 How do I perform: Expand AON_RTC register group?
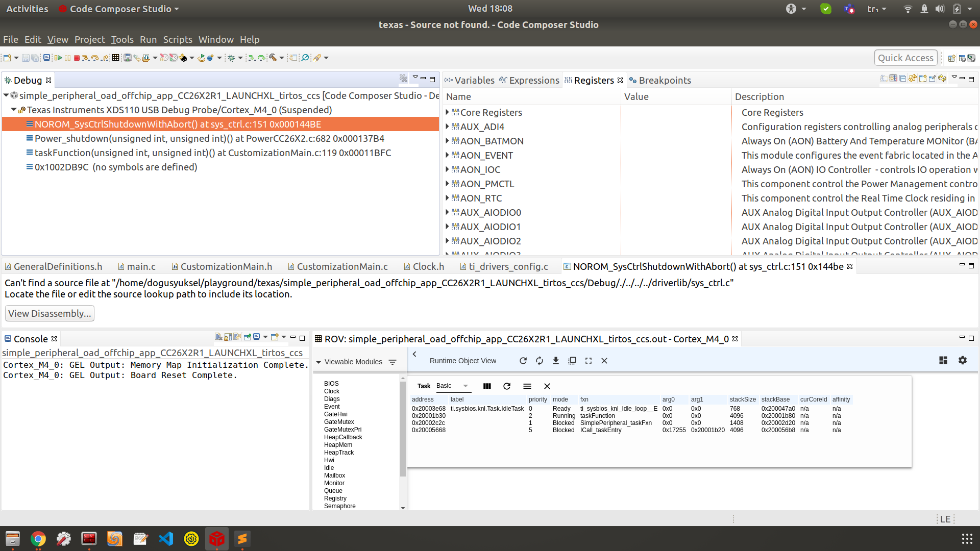pyautogui.click(x=447, y=198)
